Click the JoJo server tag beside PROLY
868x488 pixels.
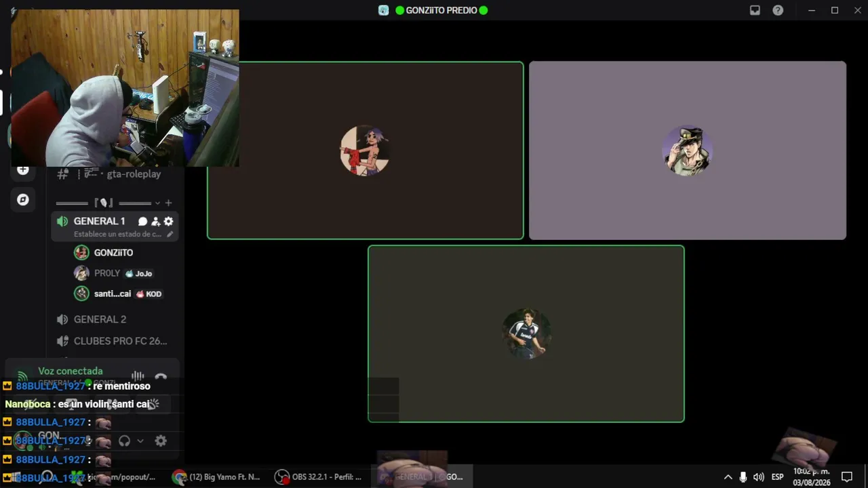pos(139,274)
